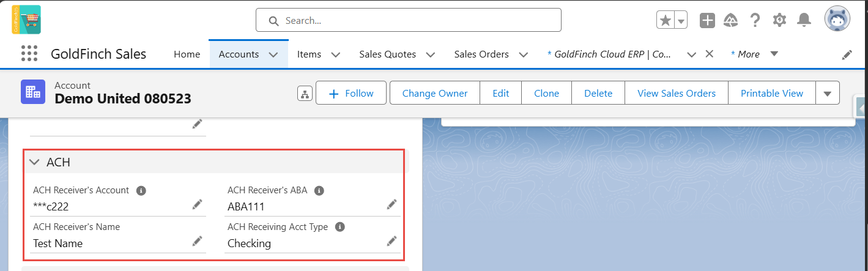This screenshot has width=868, height=271.
Task: Select the GoldFinch Cloud ERP tab
Action: [x=609, y=54]
